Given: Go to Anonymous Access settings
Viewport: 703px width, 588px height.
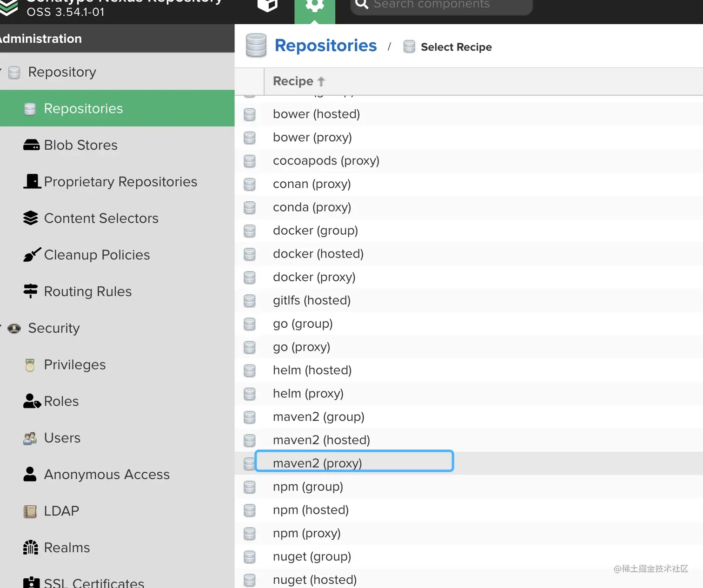Looking at the screenshot, I should (x=106, y=475).
